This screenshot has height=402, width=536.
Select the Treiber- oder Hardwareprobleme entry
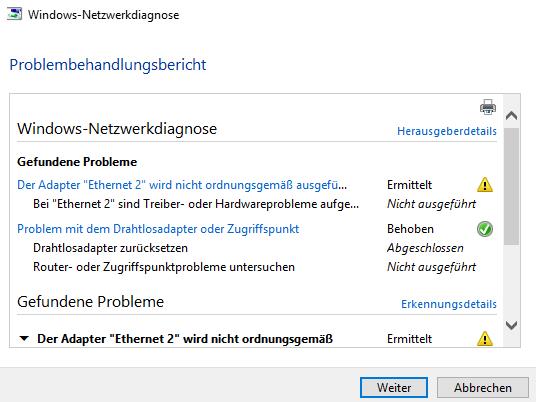coord(196,204)
